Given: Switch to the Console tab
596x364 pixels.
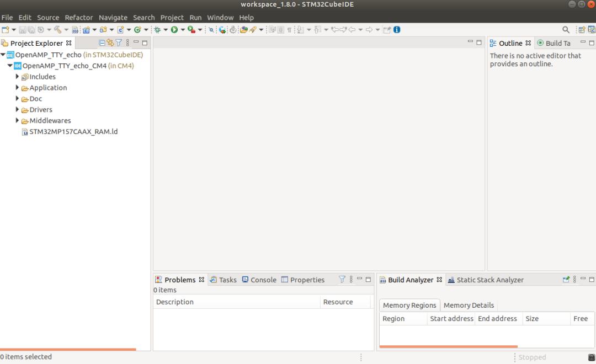Looking at the screenshot, I should [259, 280].
